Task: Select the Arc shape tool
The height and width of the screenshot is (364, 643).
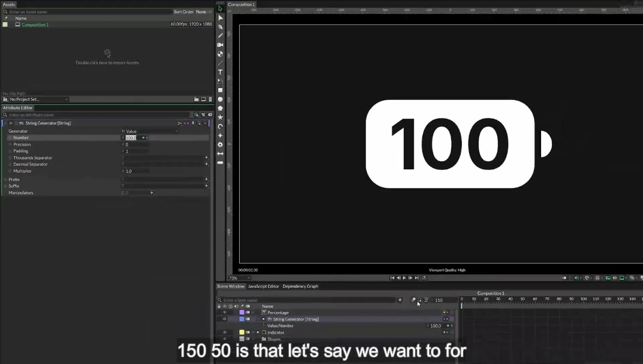Action: pos(220,126)
